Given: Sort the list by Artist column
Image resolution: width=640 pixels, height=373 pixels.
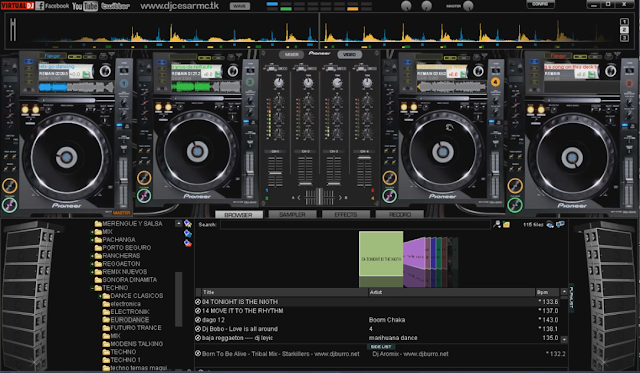Looking at the screenshot, I should click(452, 292).
